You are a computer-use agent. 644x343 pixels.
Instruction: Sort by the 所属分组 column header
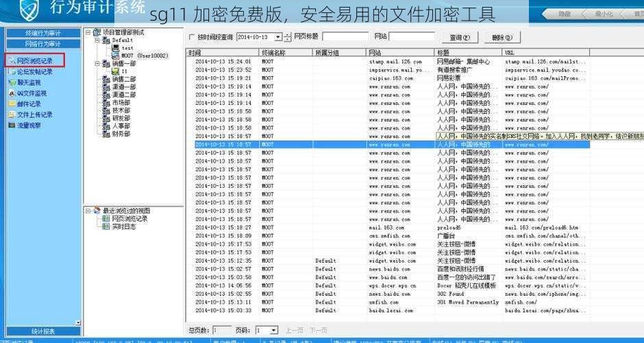pos(339,53)
